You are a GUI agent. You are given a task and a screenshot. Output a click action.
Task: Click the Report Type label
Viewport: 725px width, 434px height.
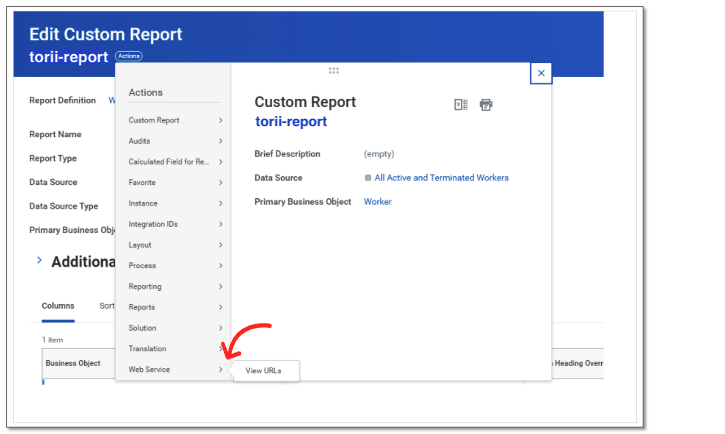click(x=53, y=159)
